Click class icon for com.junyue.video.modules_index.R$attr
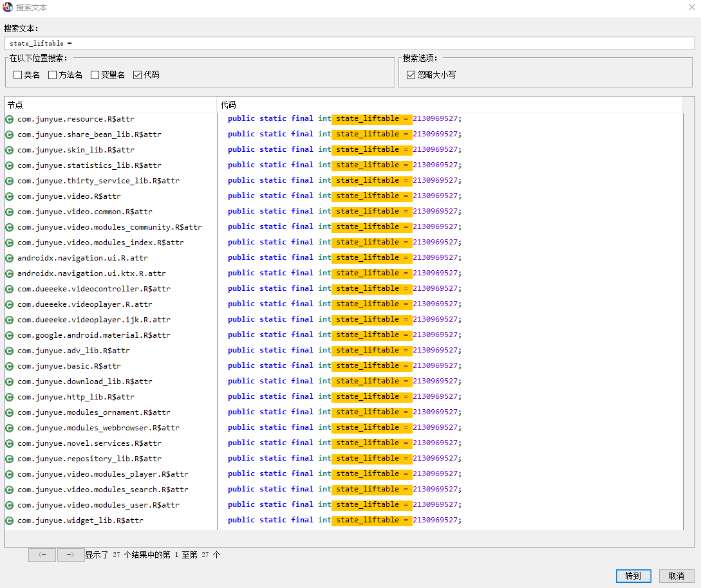This screenshot has width=701, height=588. coord(10,243)
